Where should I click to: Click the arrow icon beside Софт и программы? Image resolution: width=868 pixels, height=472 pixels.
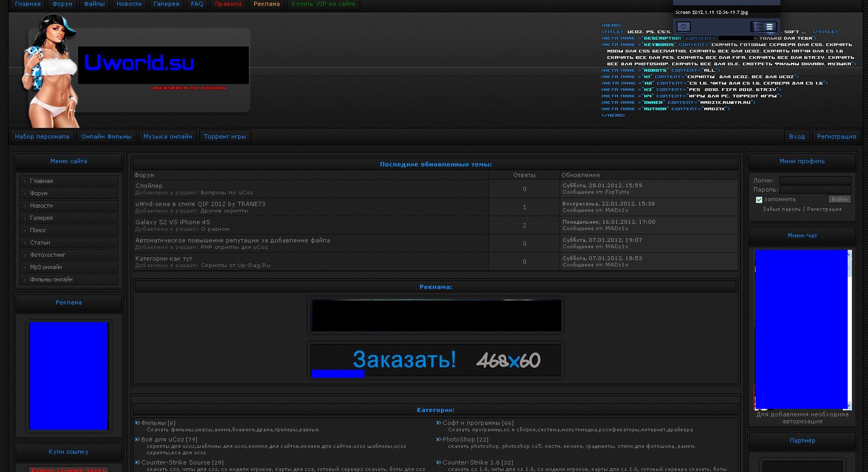(x=439, y=423)
